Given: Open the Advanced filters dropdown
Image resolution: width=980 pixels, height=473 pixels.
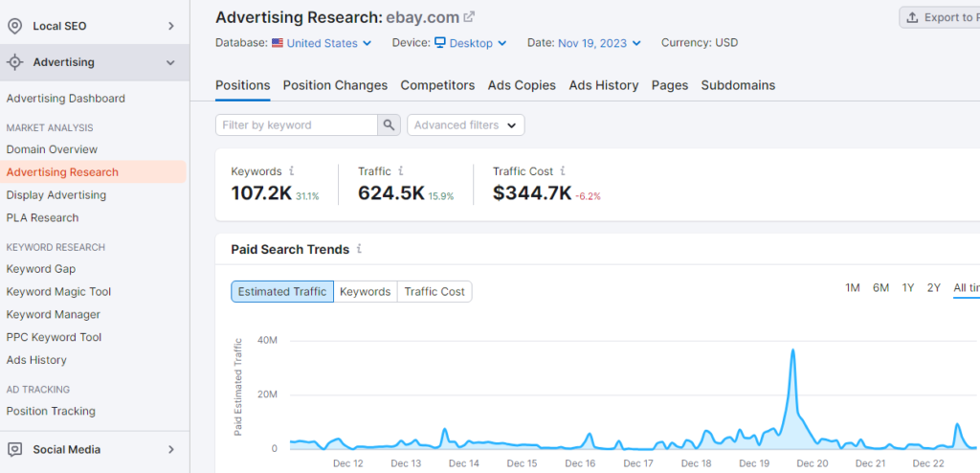Looking at the screenshot, I should point(466,125).
